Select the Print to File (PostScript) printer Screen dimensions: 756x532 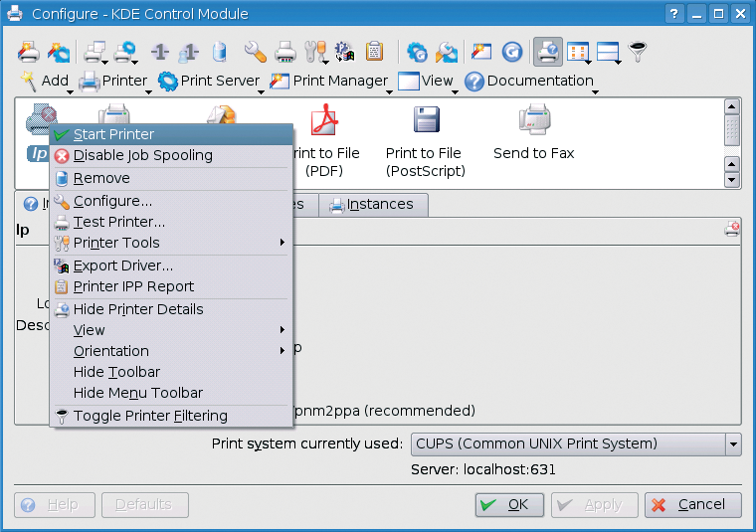tap(426, 141)
